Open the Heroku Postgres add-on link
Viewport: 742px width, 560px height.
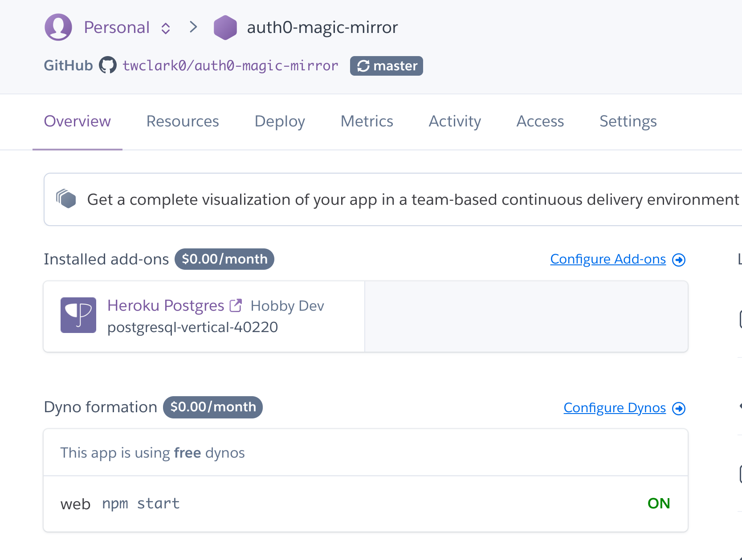point(166,305)
